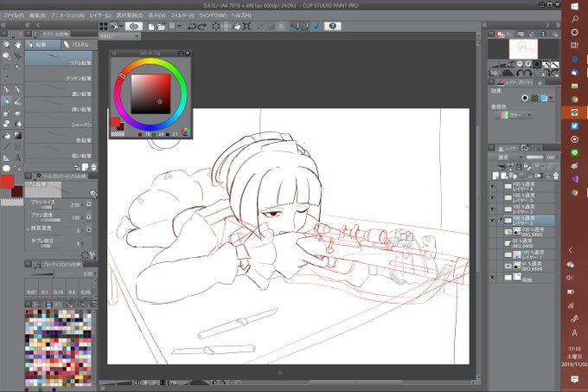Pick 0.25 brush size preset

pyautogui.click(x=86, y=288)
